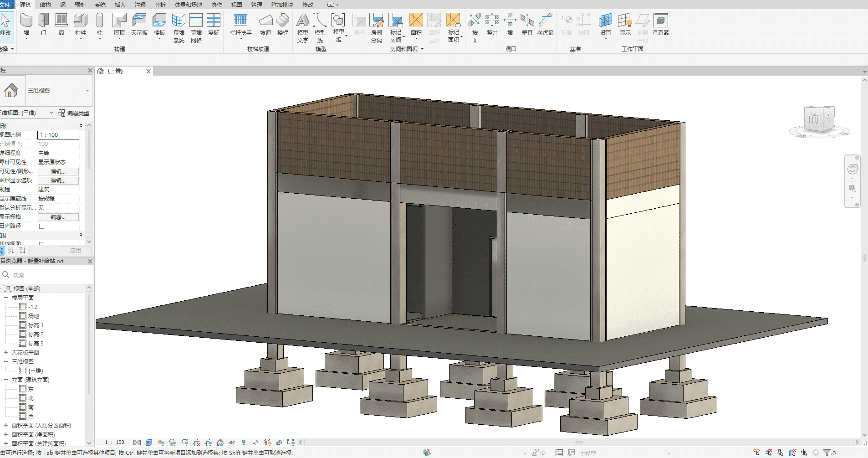Select the Ramp (坡道) tool
This screenshot has height=458, width=868.
(266, 25)
